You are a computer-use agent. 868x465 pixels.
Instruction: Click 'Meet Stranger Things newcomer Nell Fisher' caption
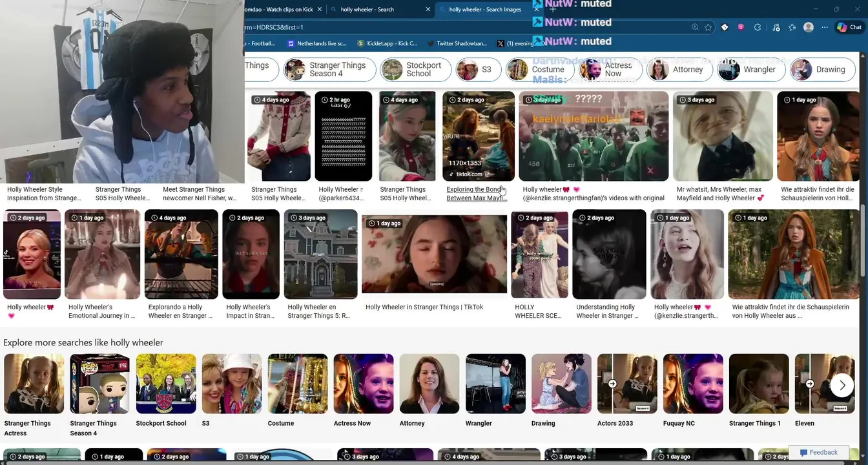tap(200, 194)
